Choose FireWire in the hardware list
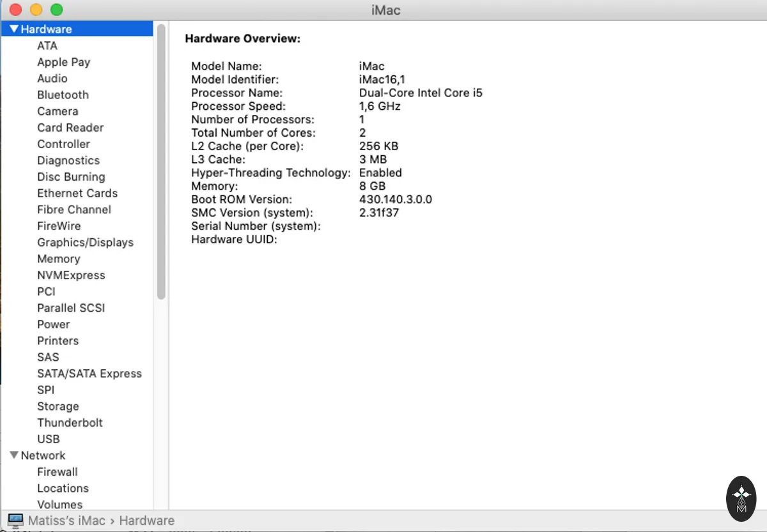 tap(59, 226)
